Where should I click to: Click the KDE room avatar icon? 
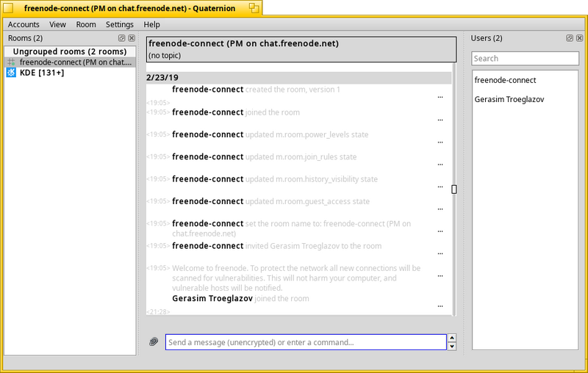(11, 73)
